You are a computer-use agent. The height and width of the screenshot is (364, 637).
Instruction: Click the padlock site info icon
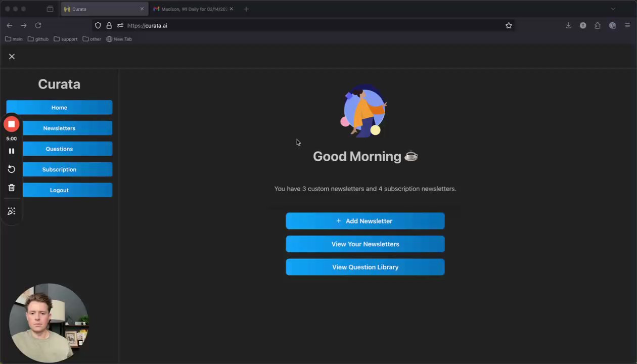pyautogui.click(x=109, y=25)
